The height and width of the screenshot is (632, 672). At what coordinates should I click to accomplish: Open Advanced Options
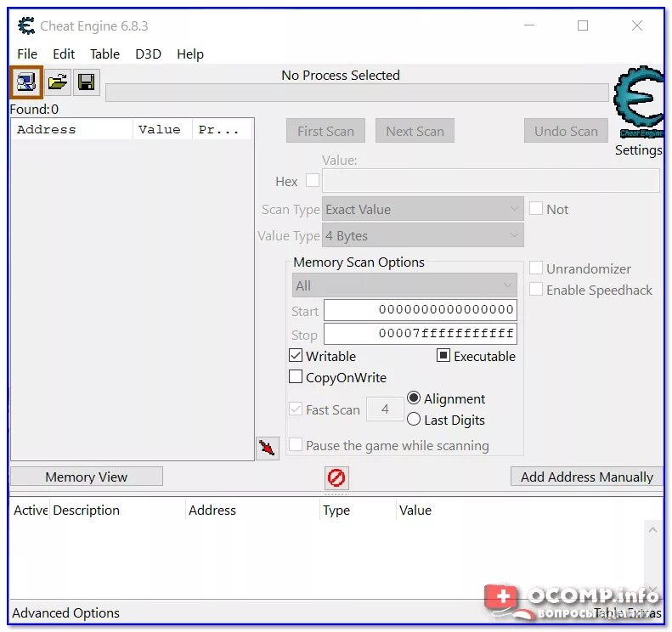pyautogui.click(x=65, y=613)
